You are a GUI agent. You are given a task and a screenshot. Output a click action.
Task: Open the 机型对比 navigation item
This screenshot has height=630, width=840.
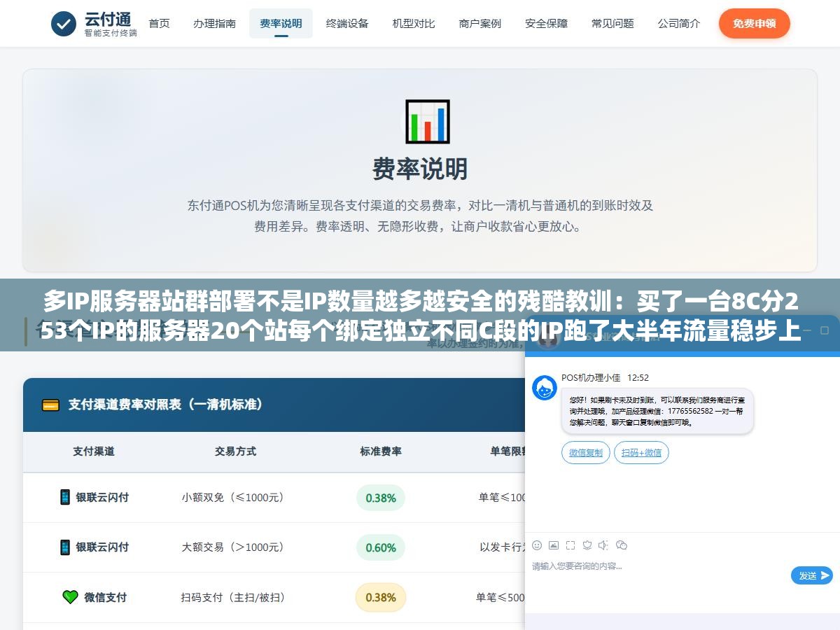(x=414, y=23)
